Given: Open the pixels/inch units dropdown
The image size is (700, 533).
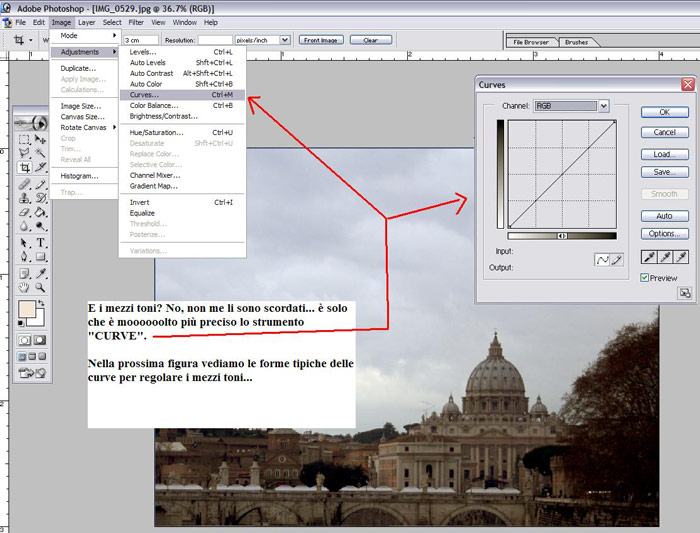Looking at the screenshot, I should pyautogui.click(x=284, y=40).
